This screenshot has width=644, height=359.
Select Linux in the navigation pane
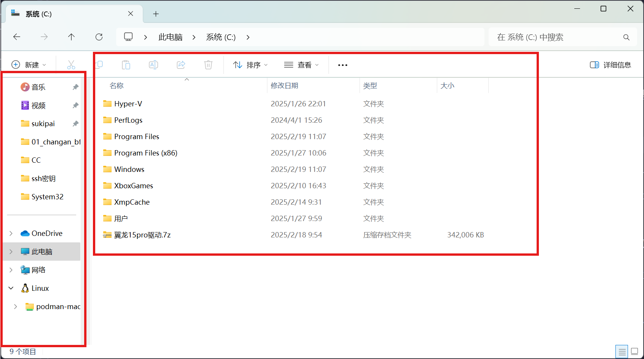[35, 288]
